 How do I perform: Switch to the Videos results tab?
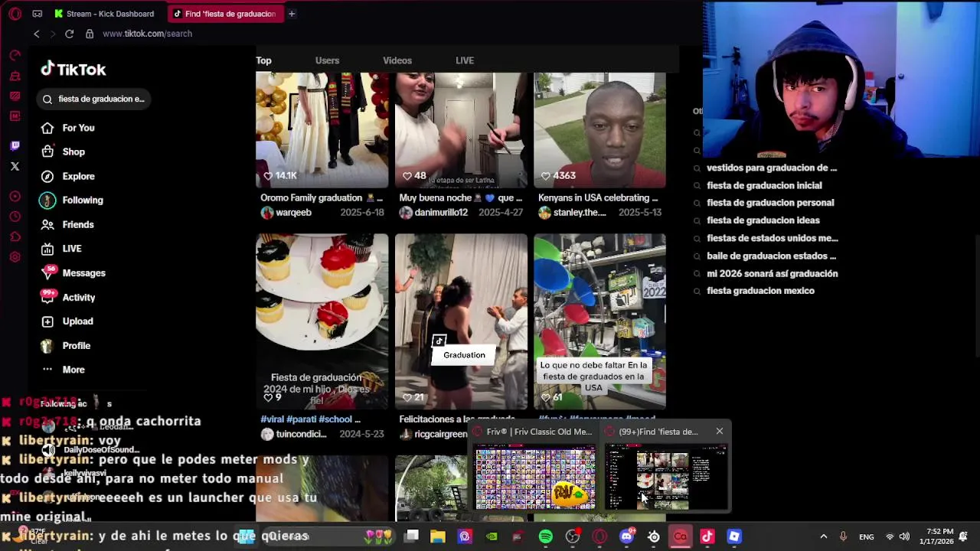pyautogui.click(x=397, y=60)
